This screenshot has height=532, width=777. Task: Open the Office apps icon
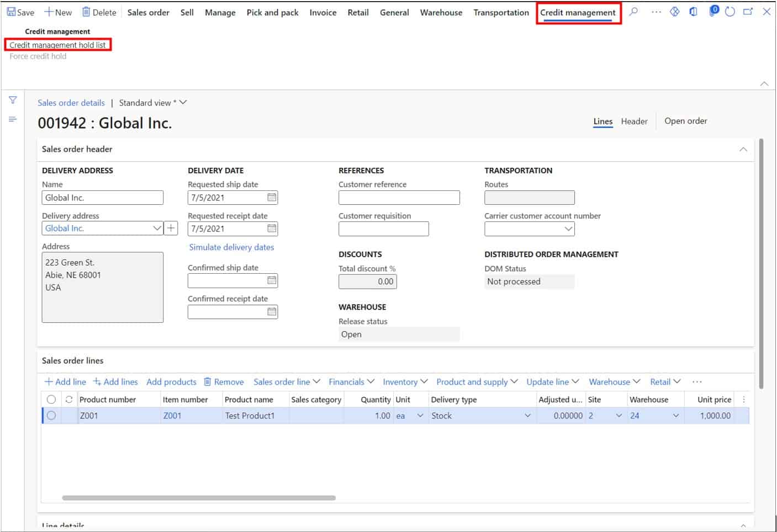point(693,11)
